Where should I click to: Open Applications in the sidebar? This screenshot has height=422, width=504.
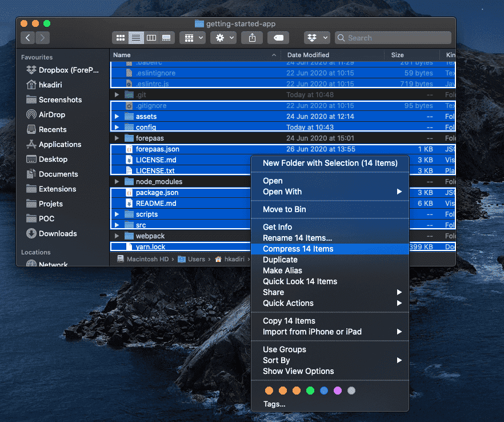coord(54,144)
